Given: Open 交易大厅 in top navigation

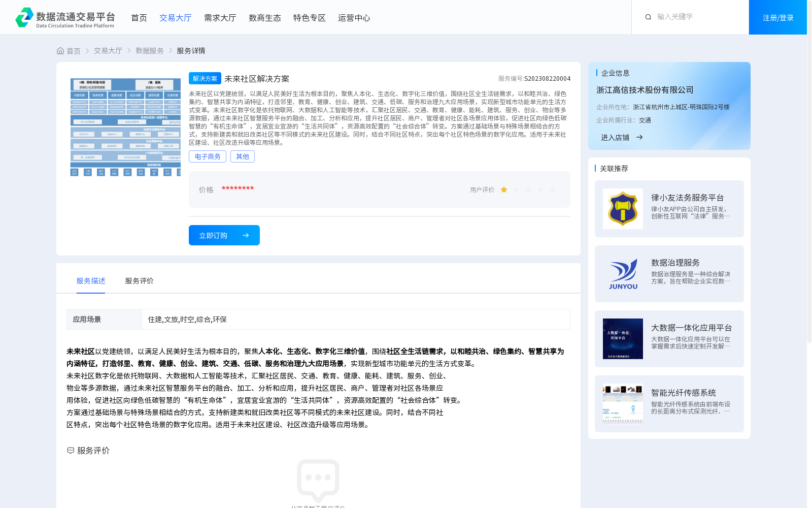Looking at the screenshot, I should click(176, 18).
